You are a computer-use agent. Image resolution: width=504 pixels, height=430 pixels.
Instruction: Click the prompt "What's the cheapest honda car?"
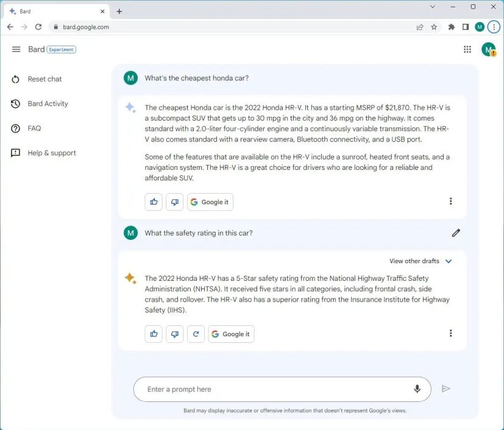pyautogui.click(x=197, y=78)
